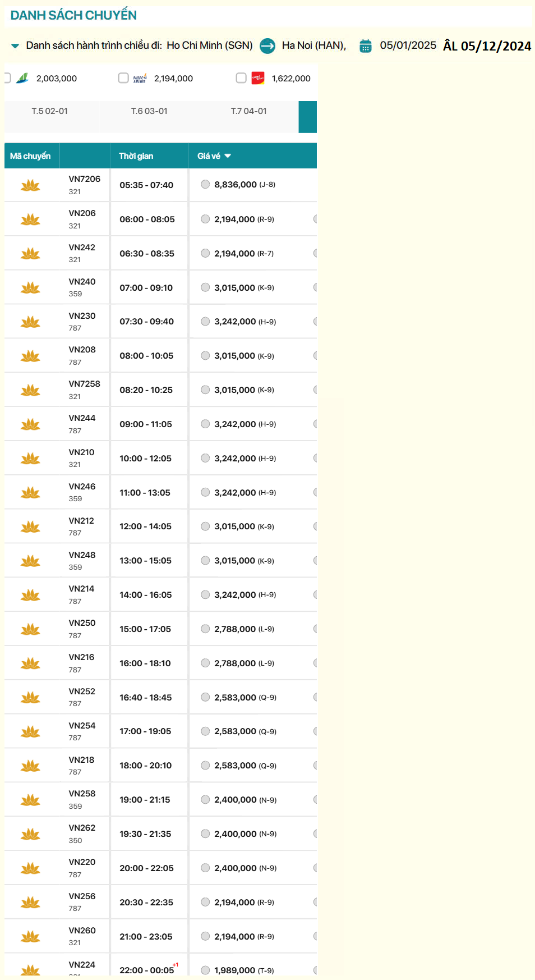535x980 pixels.
Task: Tick the Pacific Airlines filter checkbox
Action: tap(123, 78)
